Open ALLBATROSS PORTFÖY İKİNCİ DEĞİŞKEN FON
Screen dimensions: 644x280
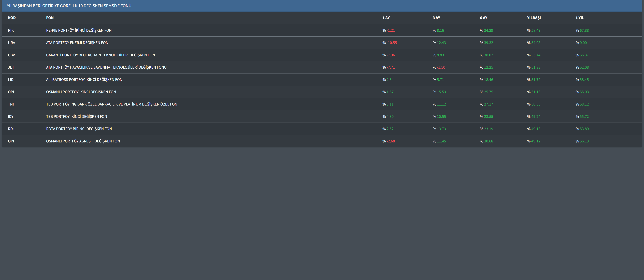click(84, 80)
